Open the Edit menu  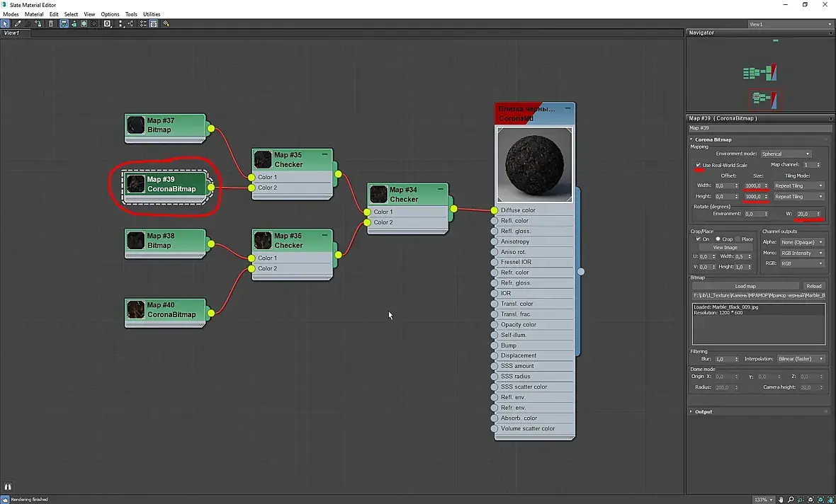[54, 14]
